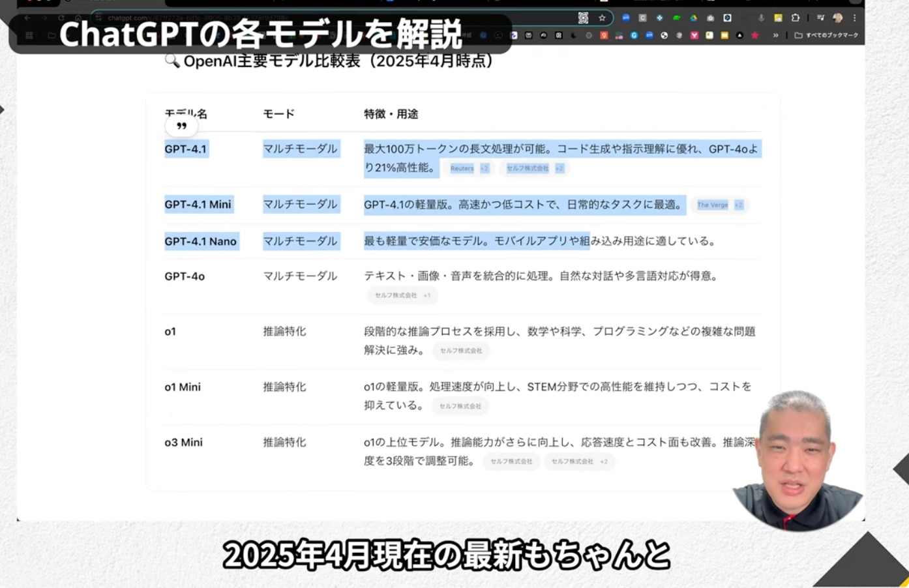909x588 pixels.
Task: Expand the hidden bookmarks overflow chevron
Action: pos(775,35)
